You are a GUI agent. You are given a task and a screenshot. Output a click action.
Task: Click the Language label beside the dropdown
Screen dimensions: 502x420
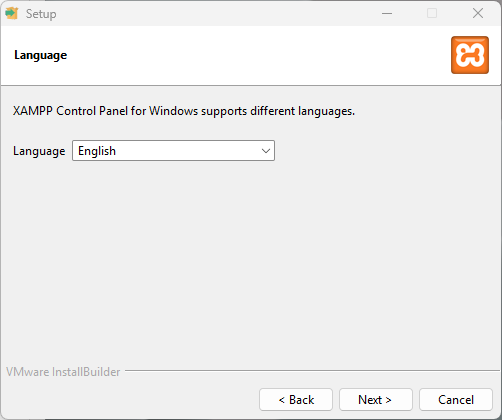[39, 151]
